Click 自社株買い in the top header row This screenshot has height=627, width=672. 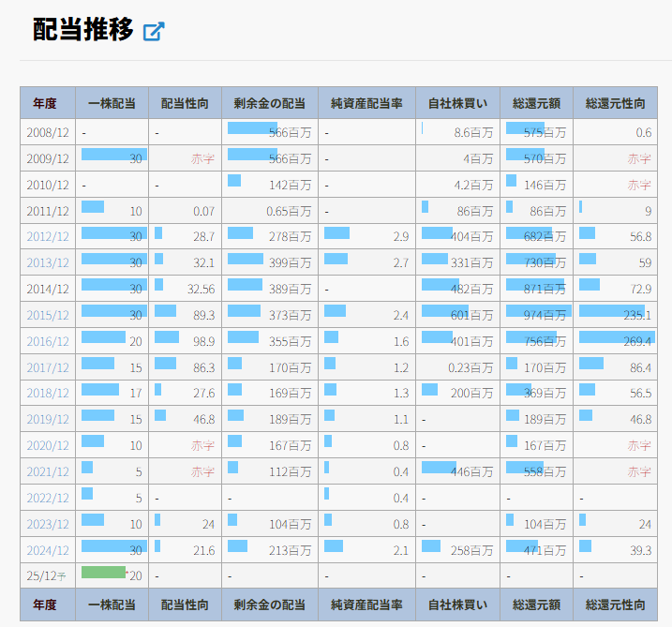pyautogui.click(x=457, y=103)
